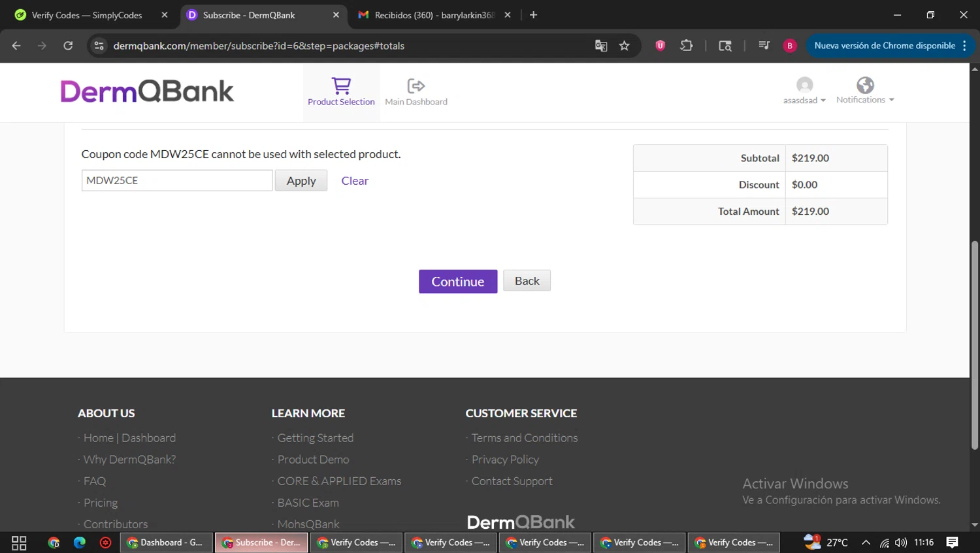The width and height of the screenshot is (980, 553).
Task: Click the browser forward arrow
Action: coord(42,46)
